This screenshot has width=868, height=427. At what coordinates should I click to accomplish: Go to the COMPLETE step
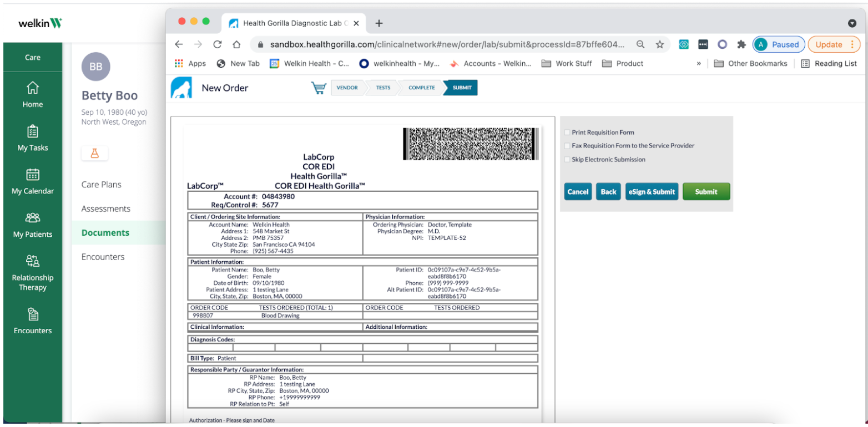421,88
